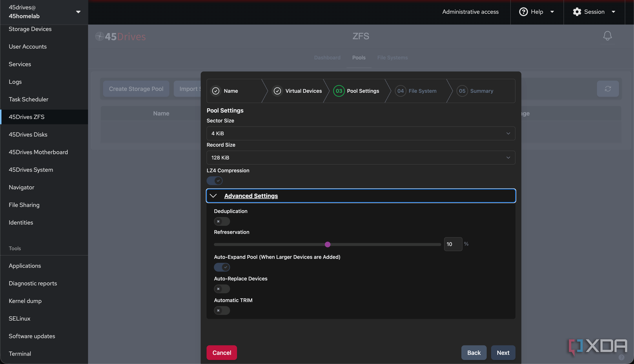634x364 pixels.
Task: Open the Sector Size dropdown
Action: coord(361,133)
